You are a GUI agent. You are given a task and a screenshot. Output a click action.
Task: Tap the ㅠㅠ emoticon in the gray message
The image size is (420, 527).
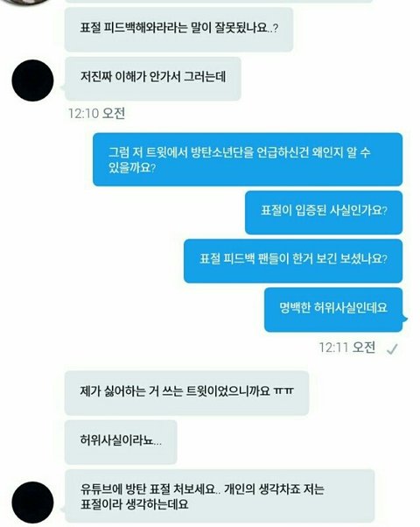(x=283, y=391)
